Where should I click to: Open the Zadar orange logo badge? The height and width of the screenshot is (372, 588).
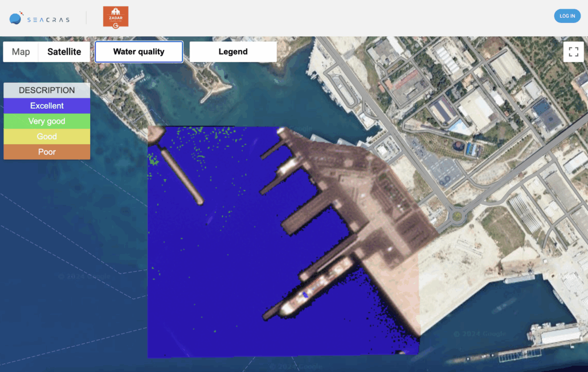coord(116,17)
